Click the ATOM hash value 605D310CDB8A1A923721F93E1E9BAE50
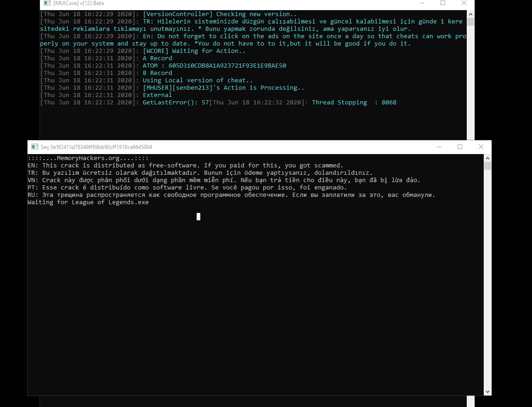Viewport: 532px width, 407px height. tap(227, 66)
